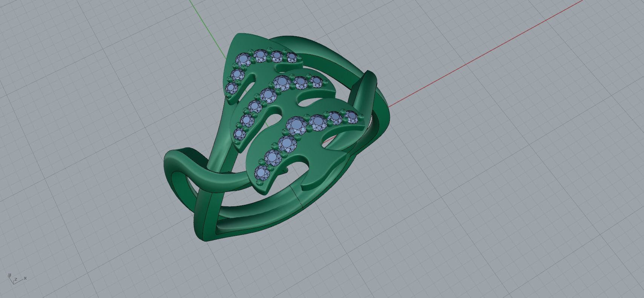Select the green Y-axis line in viewport

tap(208, 29)
